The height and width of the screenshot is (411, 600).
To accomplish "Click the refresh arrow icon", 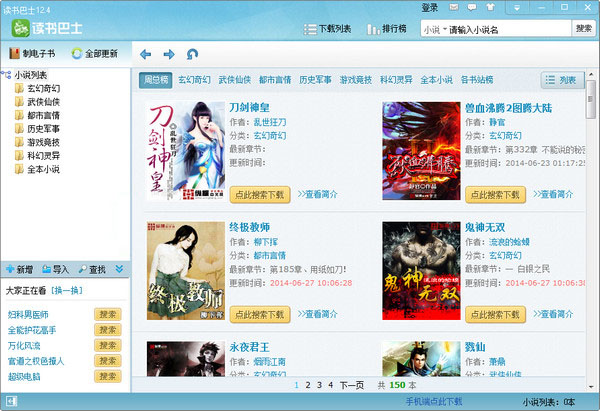I will pos(192,54).
